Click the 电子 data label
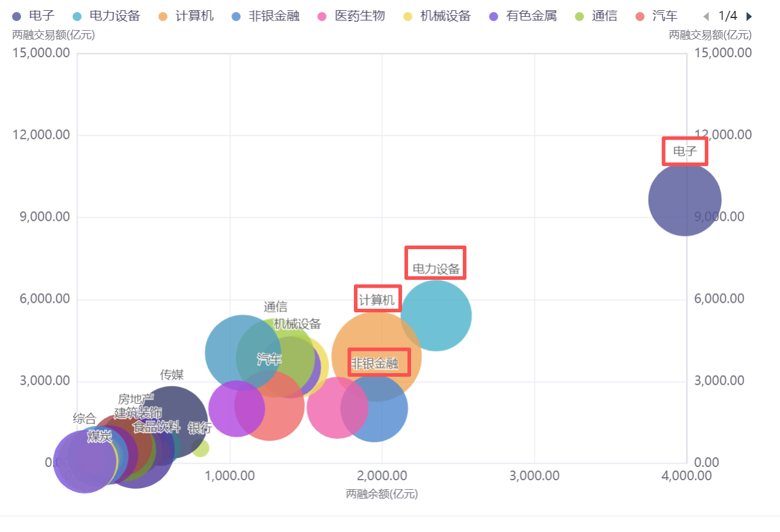 click(684, 151)
